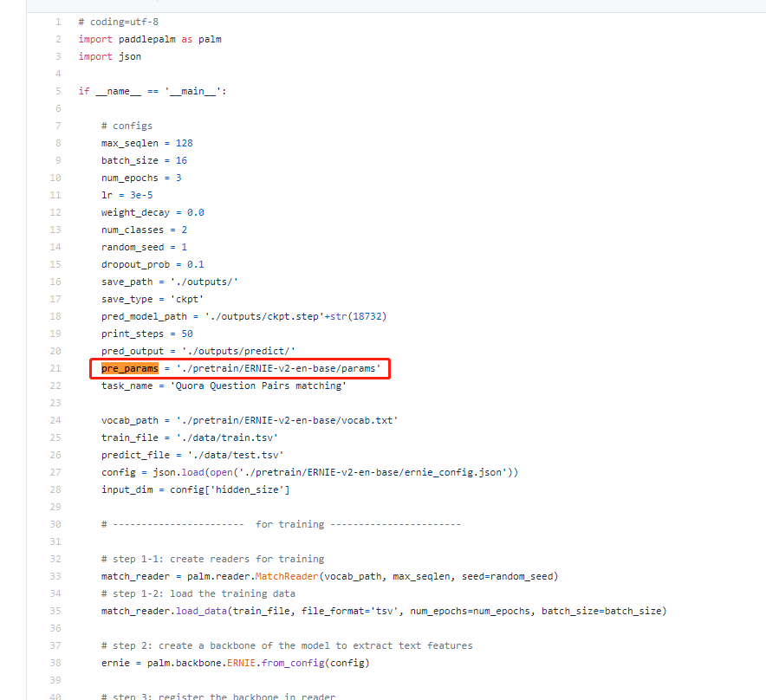The height and width of the screenshot is (700, 766).
Task: Click line number 1 in the gutter
Action: click(x=58, y=22)
